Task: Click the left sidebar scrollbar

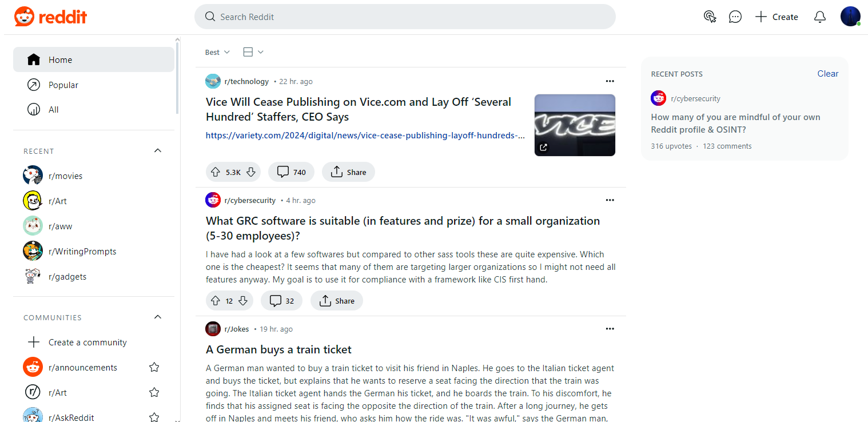Action: tap(177, 80)
